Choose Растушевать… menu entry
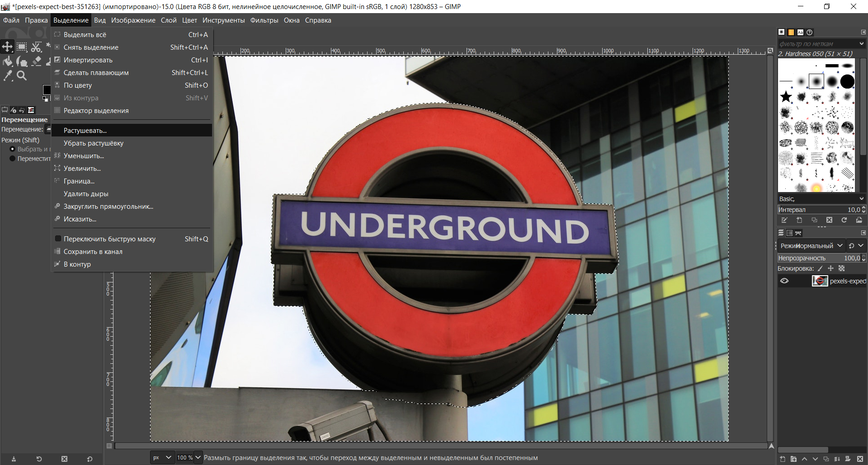 132,131
